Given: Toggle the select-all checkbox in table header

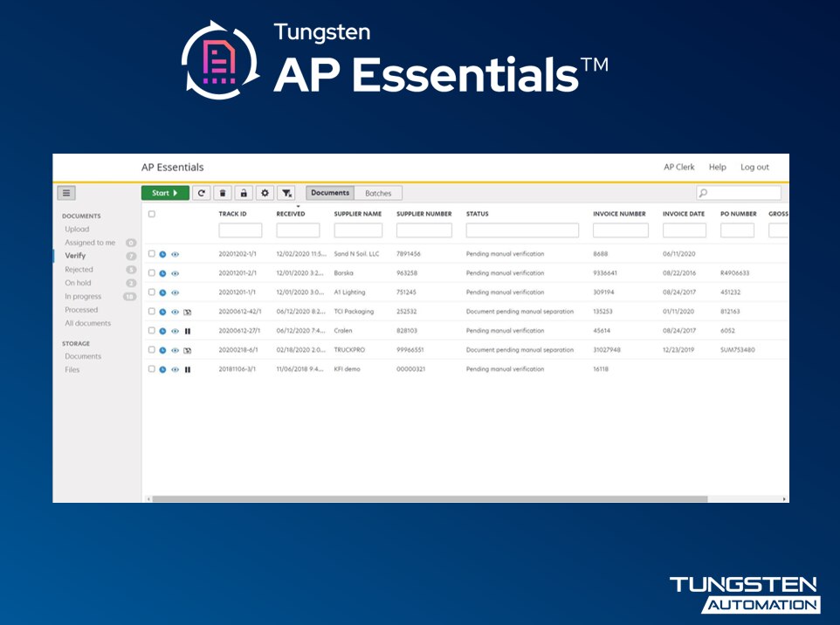Looking at the screenshot, I should (152, 214).
